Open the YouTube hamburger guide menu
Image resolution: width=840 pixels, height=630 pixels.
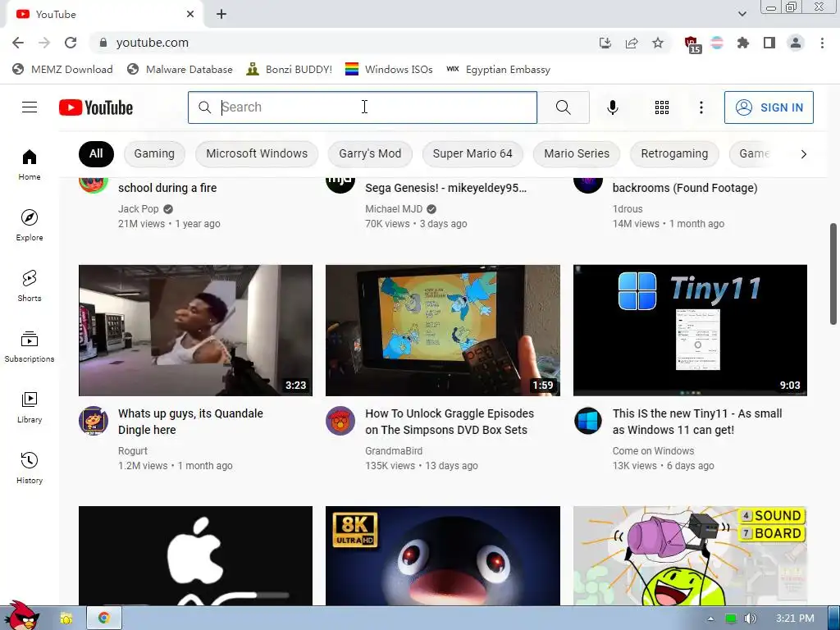click(30, 107)
